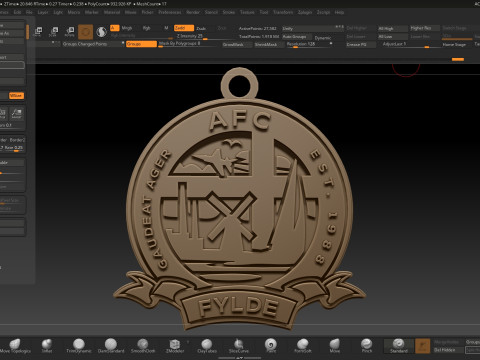The image size is (480, 360).
Task: Select the FormSoft brush
Action: (303, 346)
